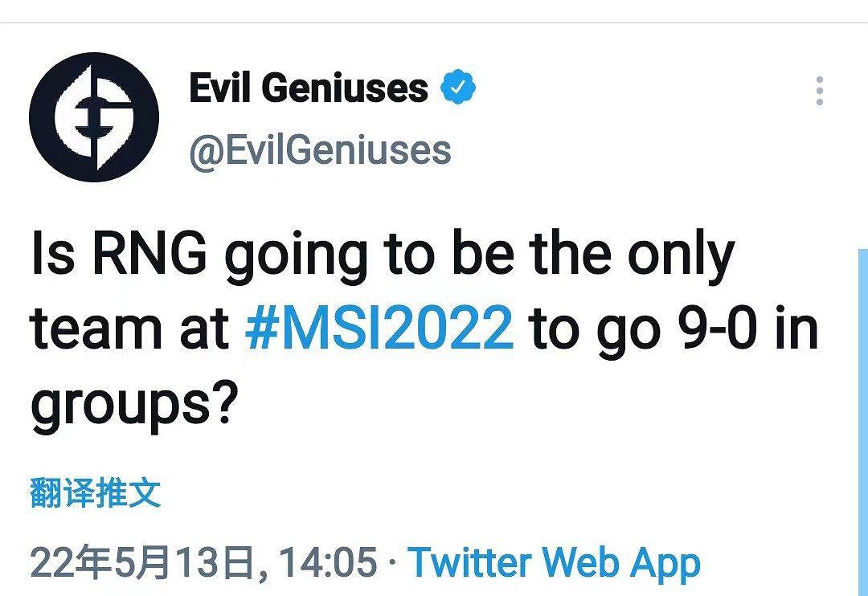This screenshot has width=868, height=596.
Task: Click the blue scrollbar on right edge
Action: [862, 418]
